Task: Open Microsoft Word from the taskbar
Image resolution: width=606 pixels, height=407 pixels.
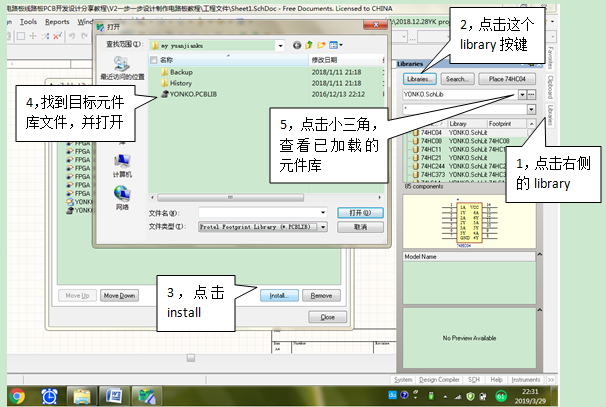Action: (114, 397)
